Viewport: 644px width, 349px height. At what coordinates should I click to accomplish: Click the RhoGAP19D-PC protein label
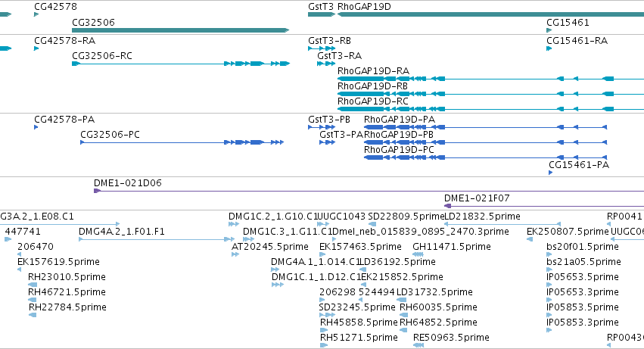point(399,150)
